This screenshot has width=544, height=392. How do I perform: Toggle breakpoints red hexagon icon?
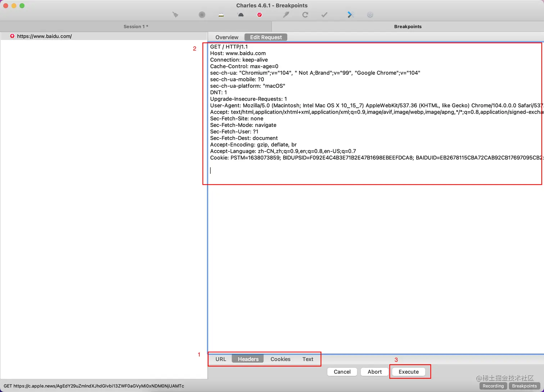pyautogui.click(x=259, y=15)
